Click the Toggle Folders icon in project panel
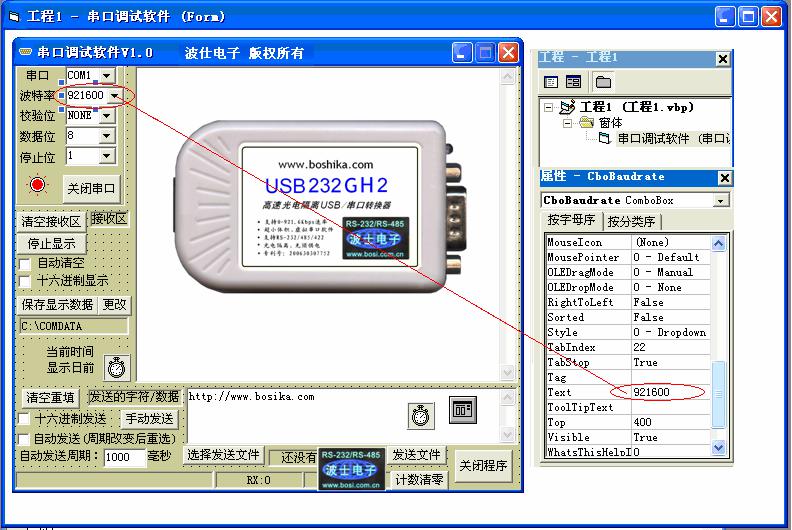 [x=603, y=82]
